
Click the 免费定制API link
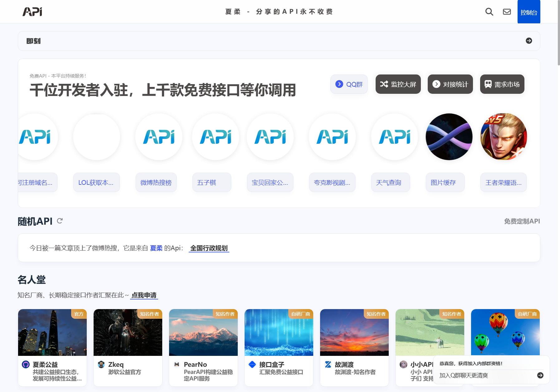522,221
